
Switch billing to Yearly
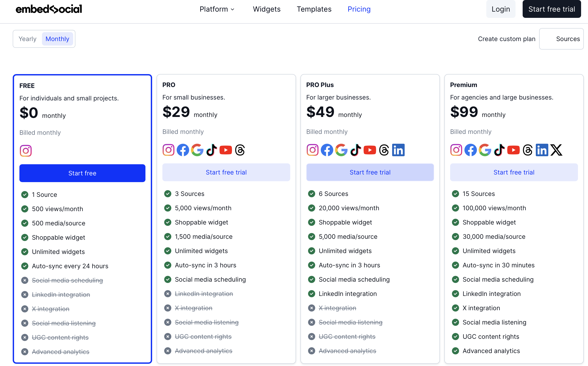coord(27,39)
